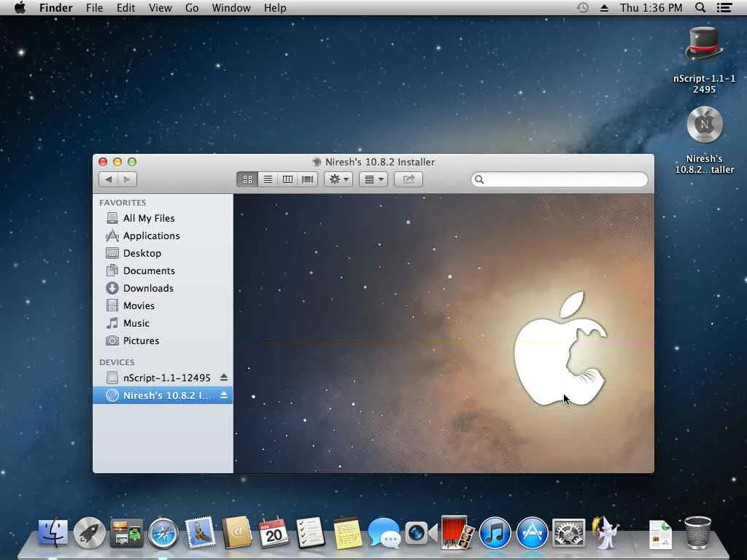
Task: Select Applications in sidebar
Action: (x=163, y=236)
